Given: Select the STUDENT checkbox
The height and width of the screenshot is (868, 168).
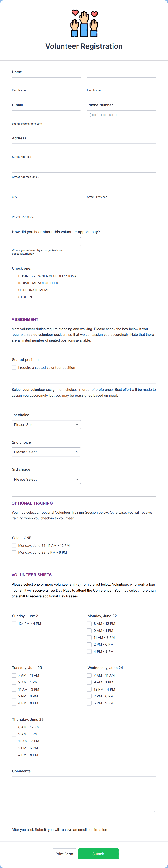Looking at the screenshot, I should pos(14,297).
